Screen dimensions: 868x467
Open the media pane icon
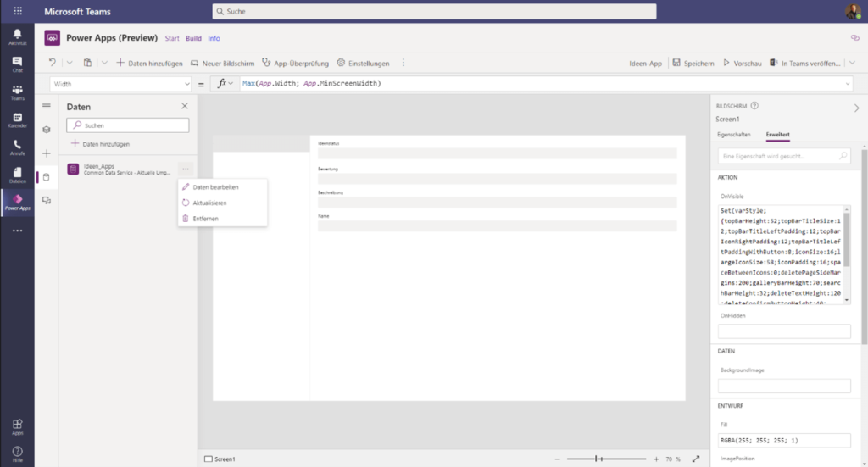(x=47, y=200)
